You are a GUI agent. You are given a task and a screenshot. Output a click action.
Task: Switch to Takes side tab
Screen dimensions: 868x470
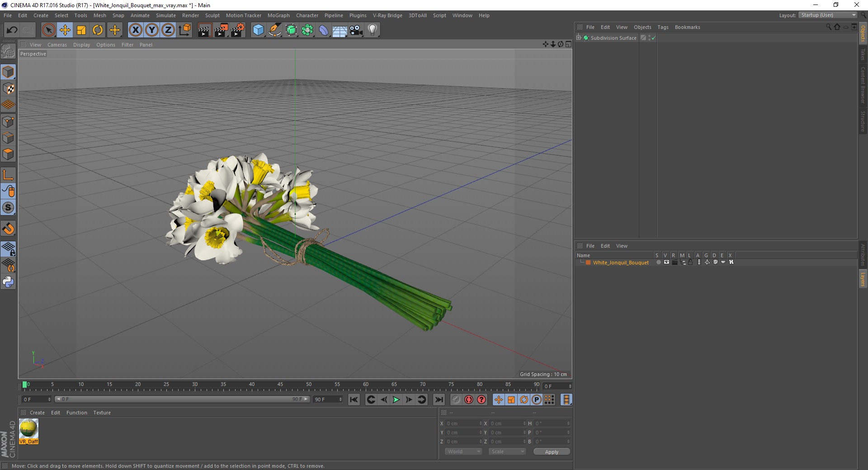pos(863,54)
